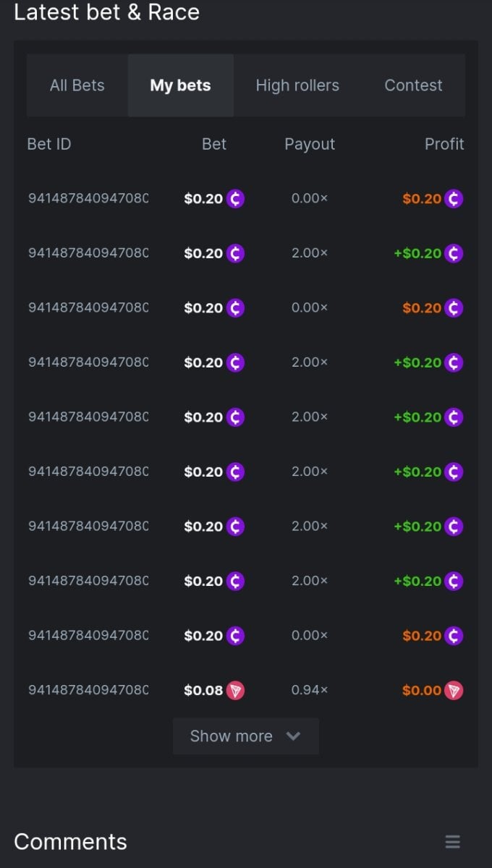Click the 0.94× payout value
The height and width of the screenshot is (868, 492).
coord(310,691)
